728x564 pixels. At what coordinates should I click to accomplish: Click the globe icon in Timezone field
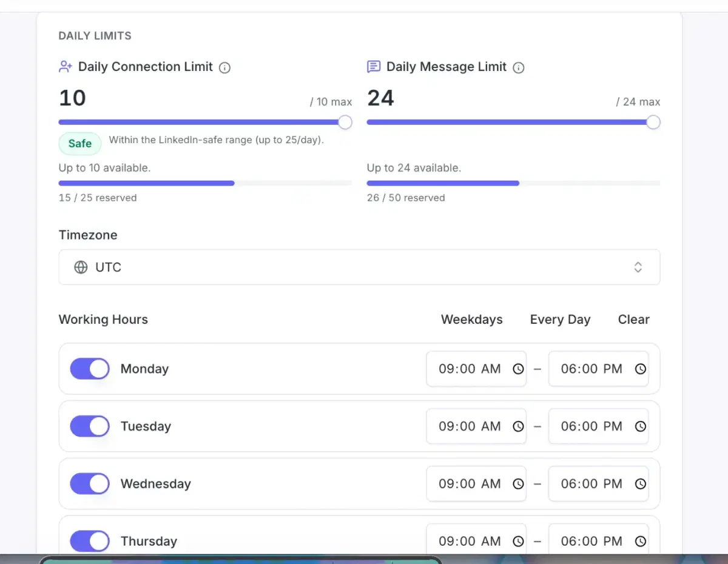pyautogui.click(x=81, y=267)
